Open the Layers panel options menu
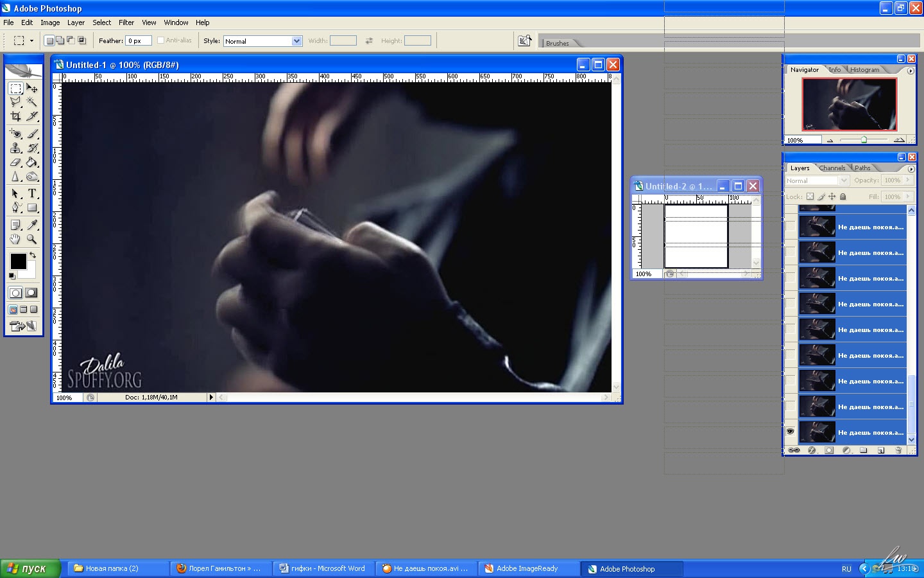 pyautogui.click(x=911, y=169)
